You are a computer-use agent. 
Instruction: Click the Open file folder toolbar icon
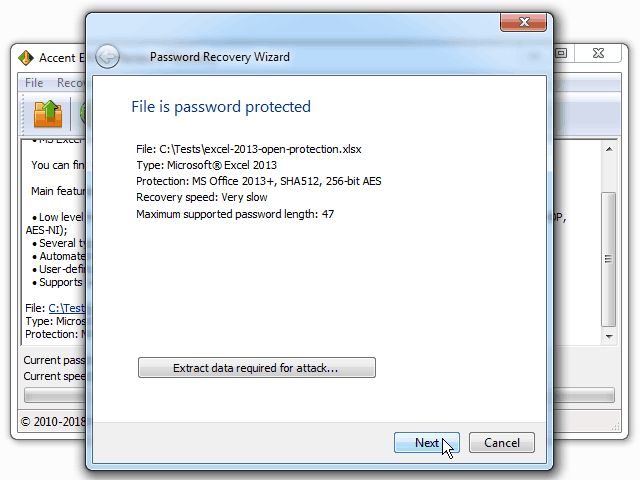pos(48,114)
